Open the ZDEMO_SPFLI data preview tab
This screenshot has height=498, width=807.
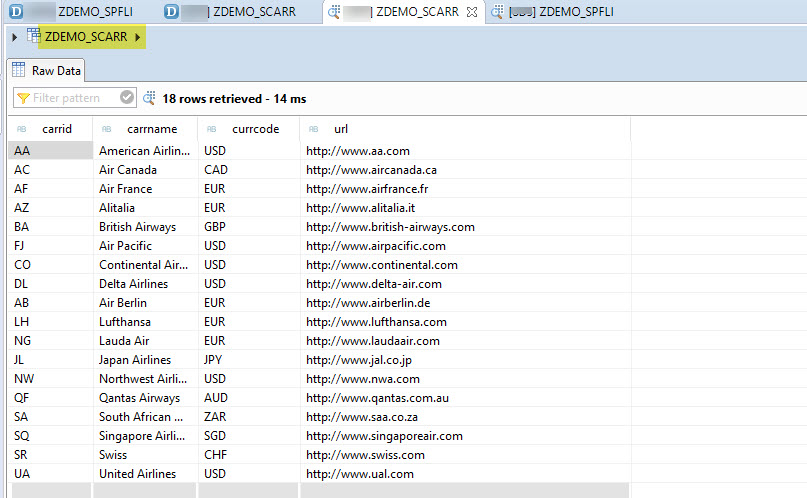[553, 11]
